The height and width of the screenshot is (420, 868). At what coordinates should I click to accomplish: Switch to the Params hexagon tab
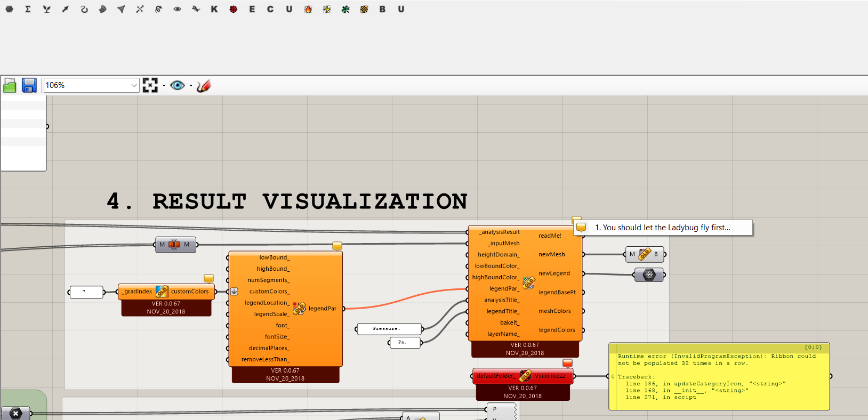click(x=9, y=9)
